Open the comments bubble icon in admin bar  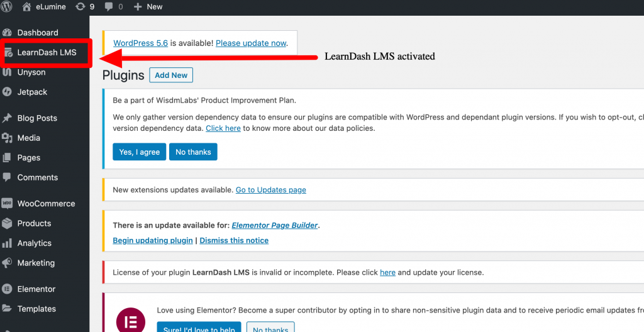pos(109,6)
